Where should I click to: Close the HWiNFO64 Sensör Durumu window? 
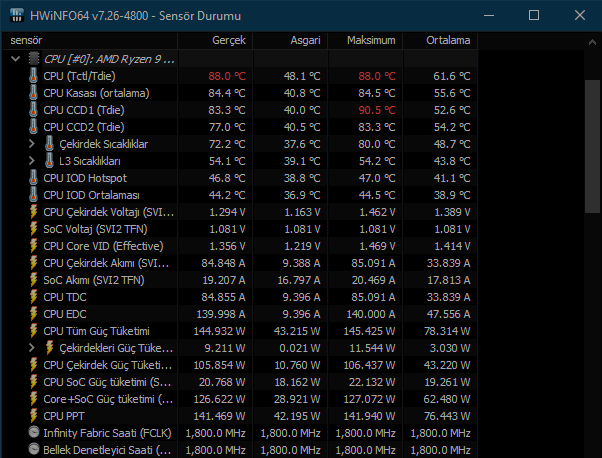point(580,15)
